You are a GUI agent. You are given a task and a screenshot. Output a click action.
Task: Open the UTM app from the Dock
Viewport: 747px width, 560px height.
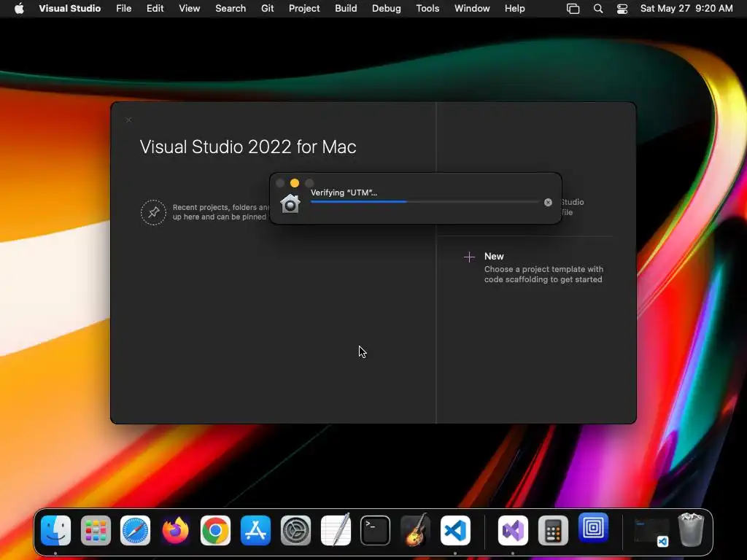tap(593, 528)
